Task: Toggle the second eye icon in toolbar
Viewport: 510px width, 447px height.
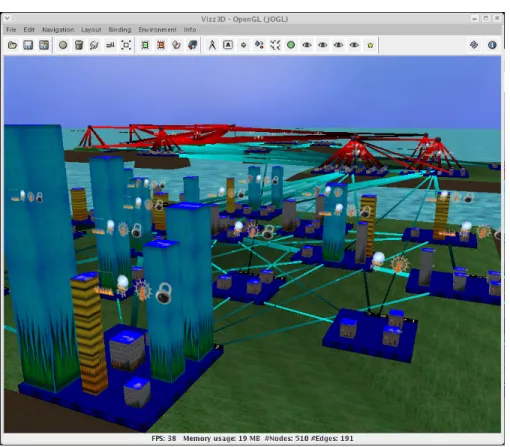Action: 322,45
